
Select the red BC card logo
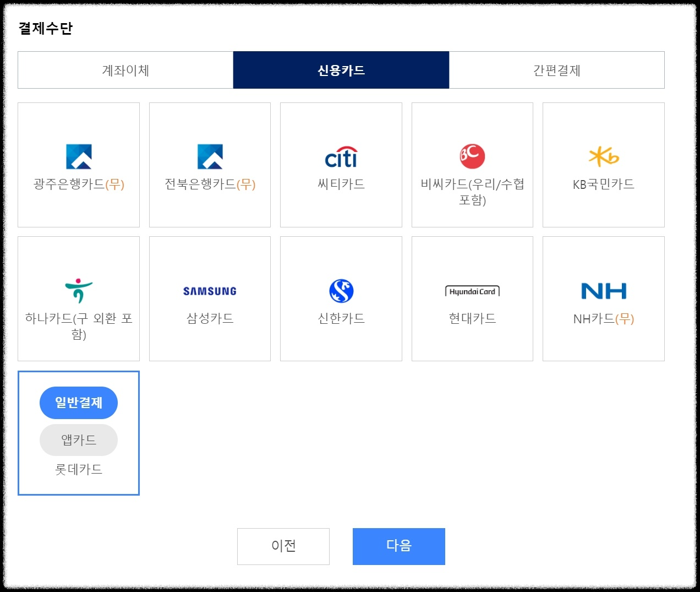(x=472, y=156)
